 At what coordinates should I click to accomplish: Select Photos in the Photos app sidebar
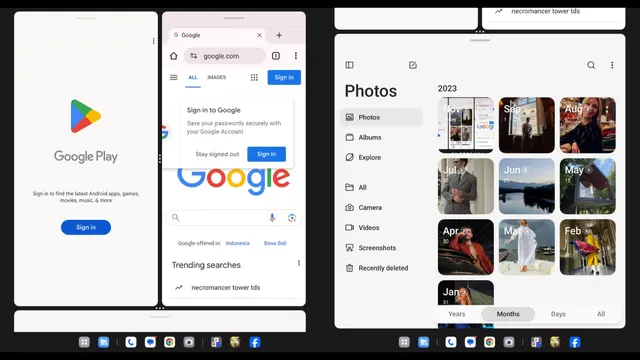pos(381,117)
